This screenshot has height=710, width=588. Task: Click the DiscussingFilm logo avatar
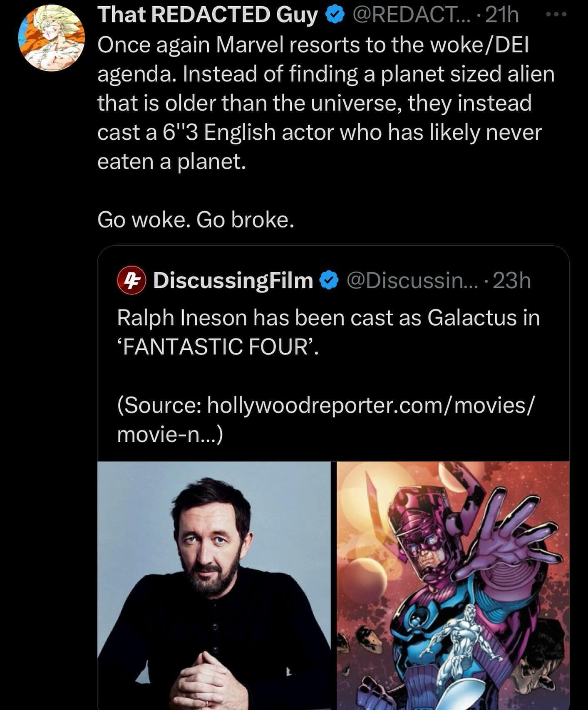point(131,281)
